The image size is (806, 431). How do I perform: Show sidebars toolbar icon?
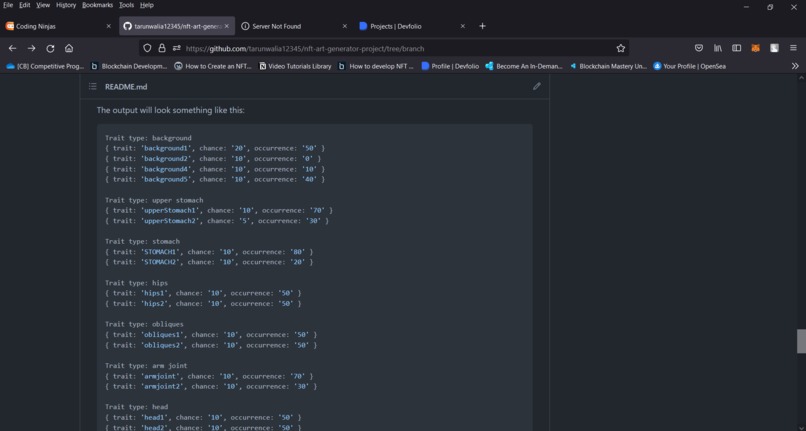point(737,48)
